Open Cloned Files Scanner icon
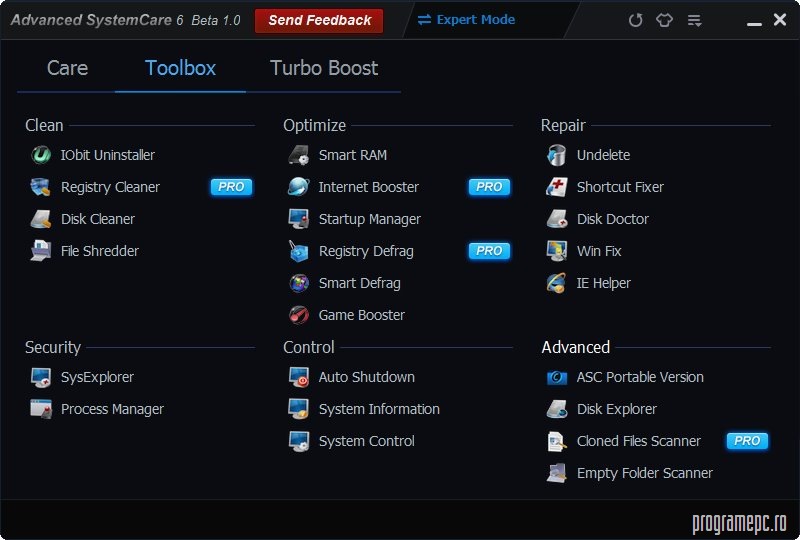 click(557, 441)
